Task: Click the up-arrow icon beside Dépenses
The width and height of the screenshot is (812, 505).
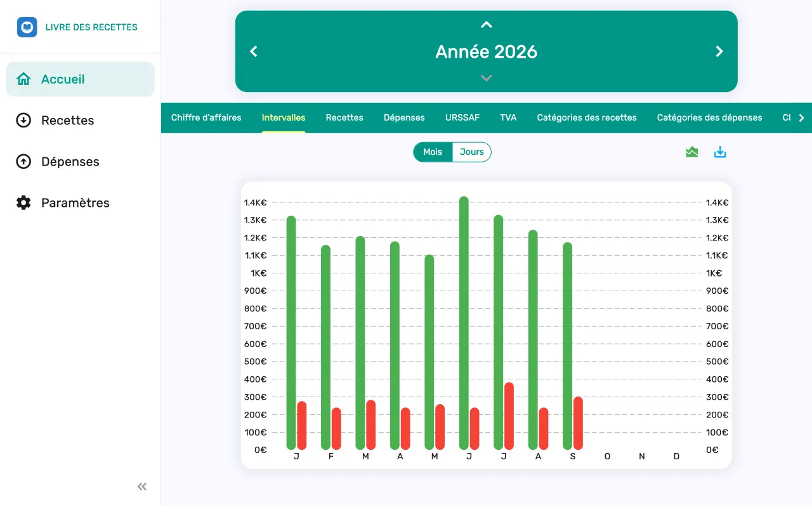Action: pyautogui.click(x=23, y=162)
